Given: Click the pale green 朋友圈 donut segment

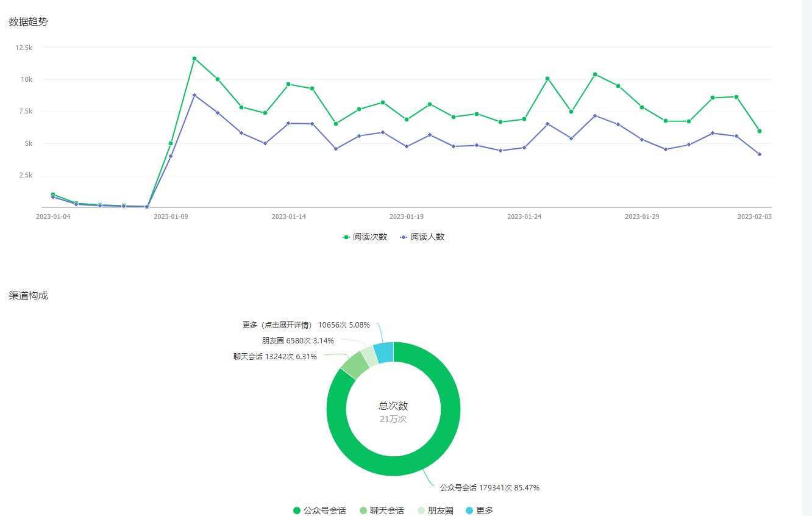Looking at the screenshot, I should pyautogui.click(x=368, y=356).
